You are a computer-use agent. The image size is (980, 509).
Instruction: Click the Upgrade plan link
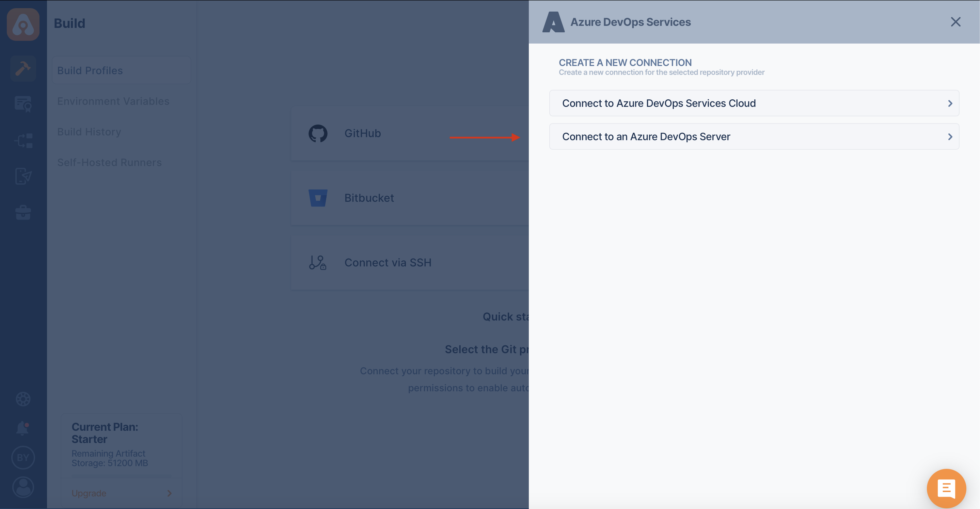[89, 493]
